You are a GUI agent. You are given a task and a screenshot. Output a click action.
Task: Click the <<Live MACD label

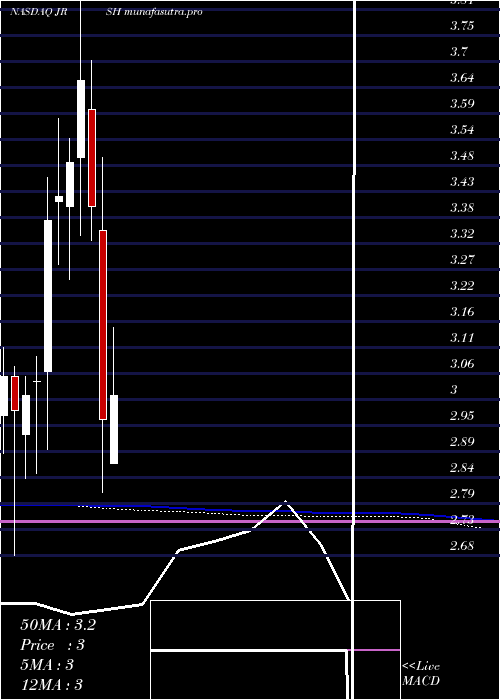tap(421, 674)
